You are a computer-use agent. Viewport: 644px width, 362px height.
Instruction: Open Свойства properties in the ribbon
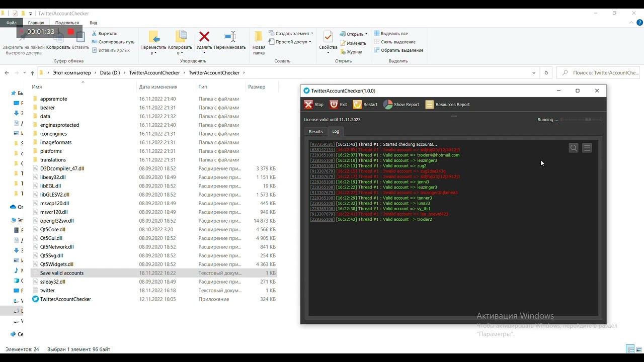pos(328,43)
